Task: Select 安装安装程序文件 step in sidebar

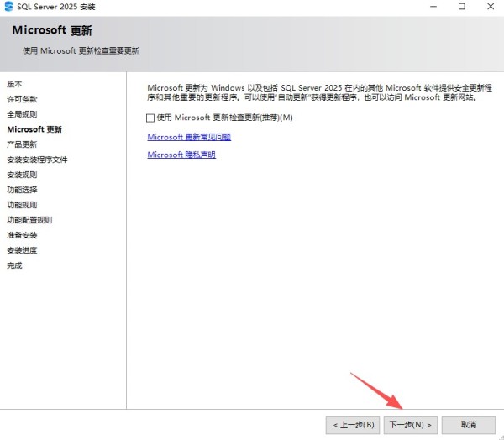Action: [37, 160]
